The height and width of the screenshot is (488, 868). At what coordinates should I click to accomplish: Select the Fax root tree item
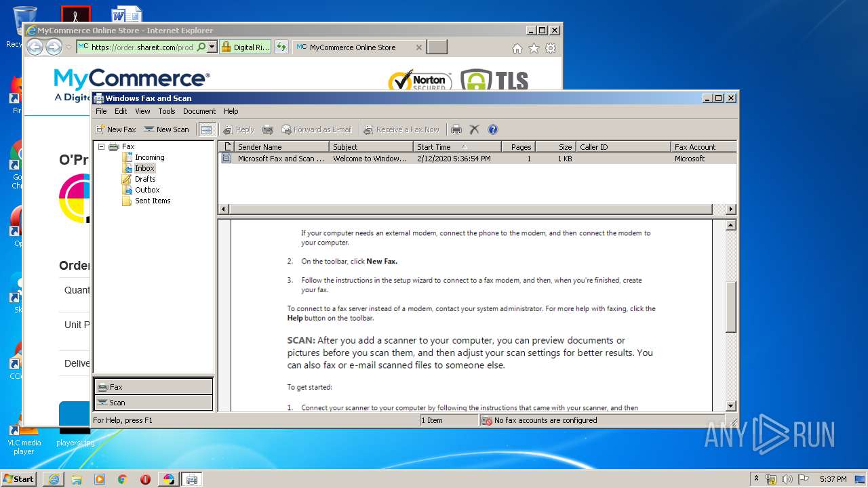[x=128, y=146]
